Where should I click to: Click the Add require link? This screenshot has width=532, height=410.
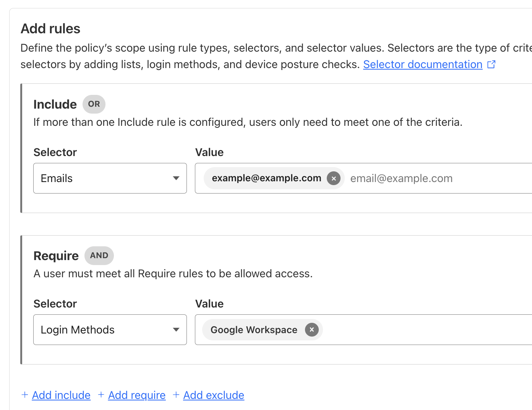click(x=137, y=395)
